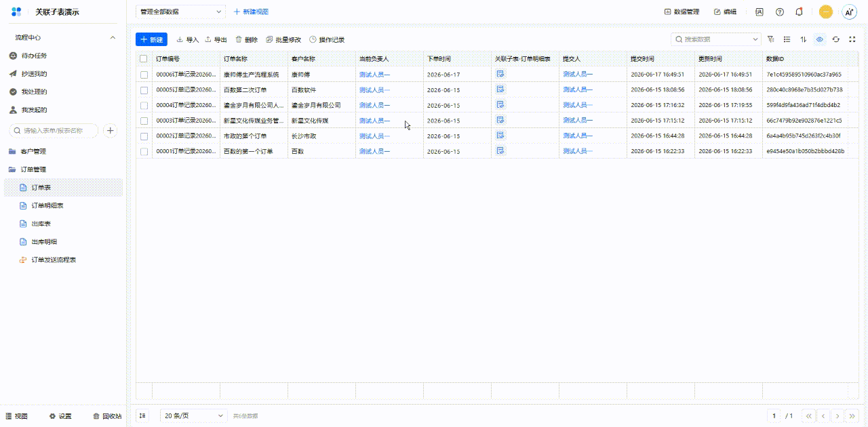This screenshot has width=868, height=427.
Task: Expand the 搜索数据 search dropdown arrow
Action: [756, 39]
